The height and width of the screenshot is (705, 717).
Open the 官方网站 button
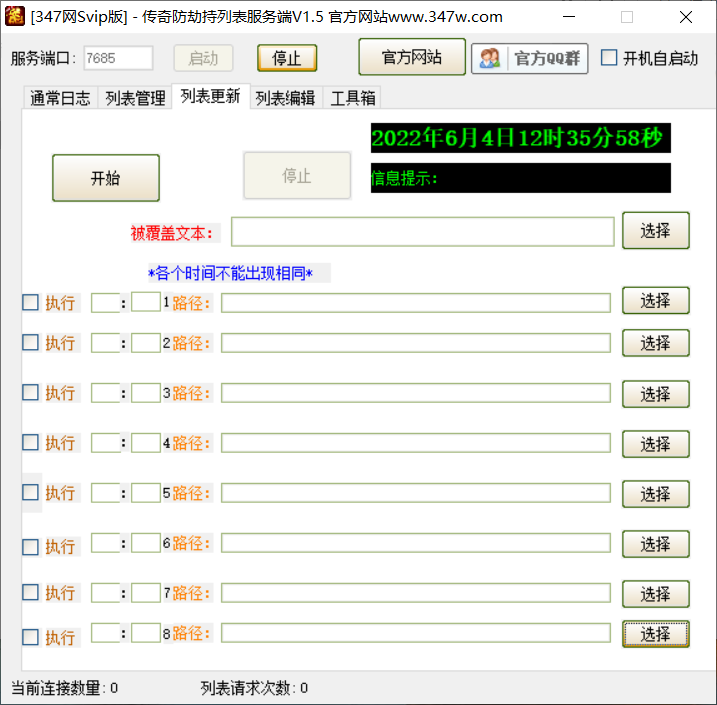412,57
